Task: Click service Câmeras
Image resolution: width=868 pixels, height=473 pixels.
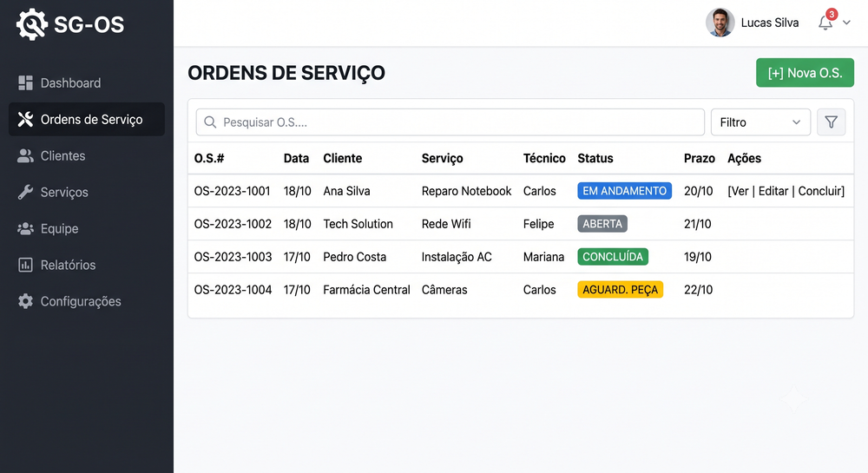Action: coord(444,289)
